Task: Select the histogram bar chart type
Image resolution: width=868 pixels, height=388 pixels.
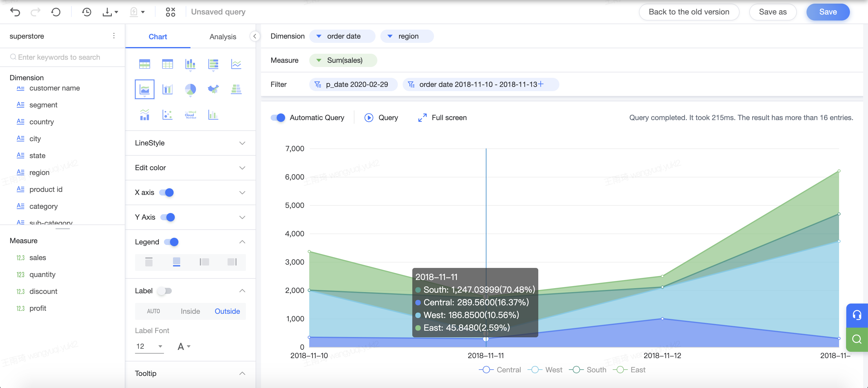Action: point(213,115)
